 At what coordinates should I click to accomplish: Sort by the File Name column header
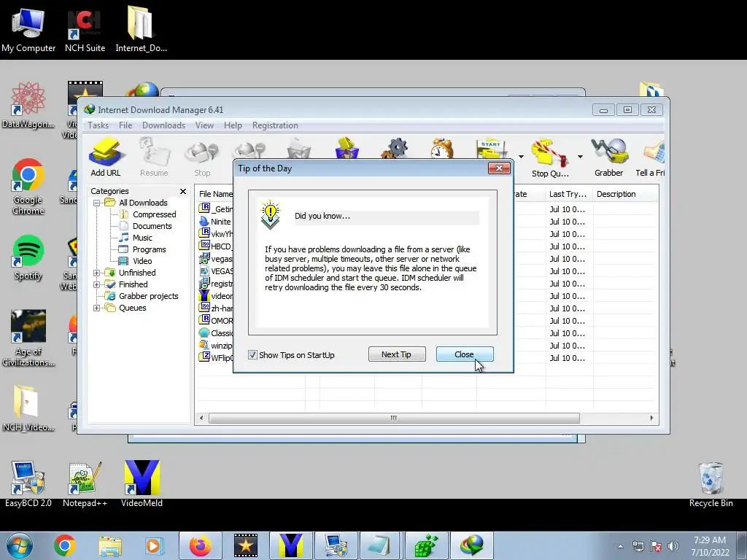[x=215, y=194]
